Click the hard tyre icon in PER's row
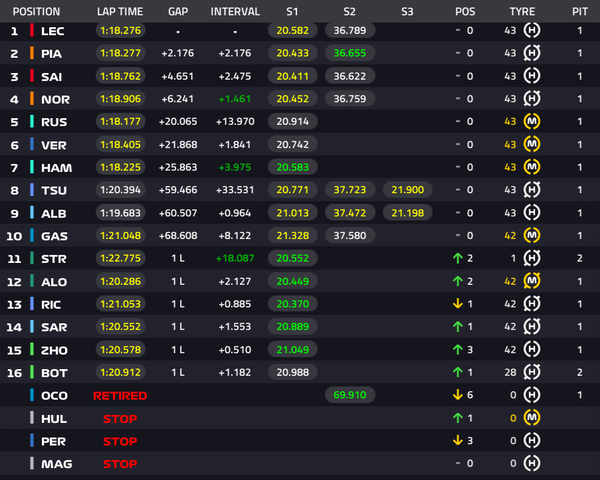The width and height of the screenshot is (600, 480). click(532, 441)
